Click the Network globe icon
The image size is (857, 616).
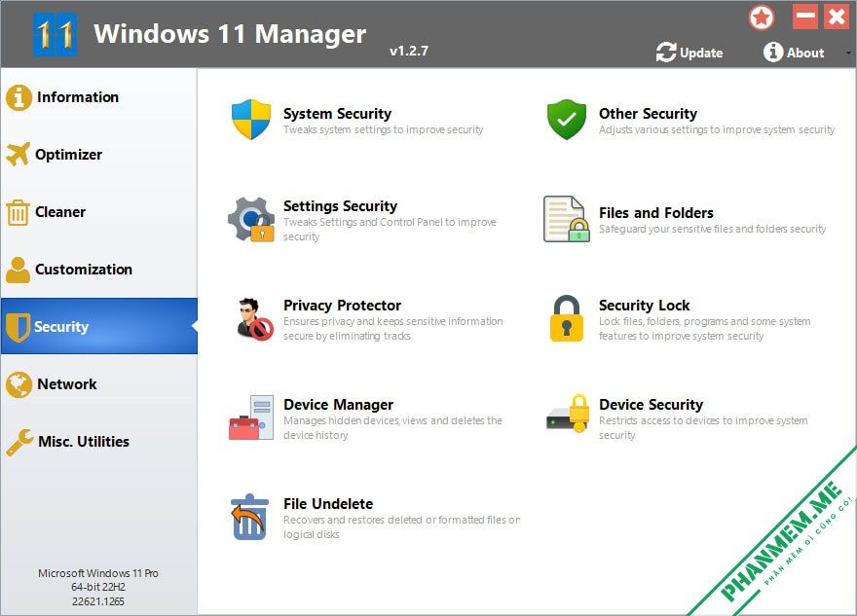19,384
